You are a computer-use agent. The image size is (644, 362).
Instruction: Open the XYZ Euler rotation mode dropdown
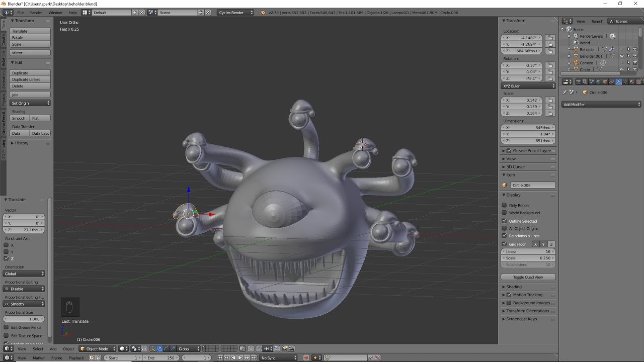coord(528,86)
